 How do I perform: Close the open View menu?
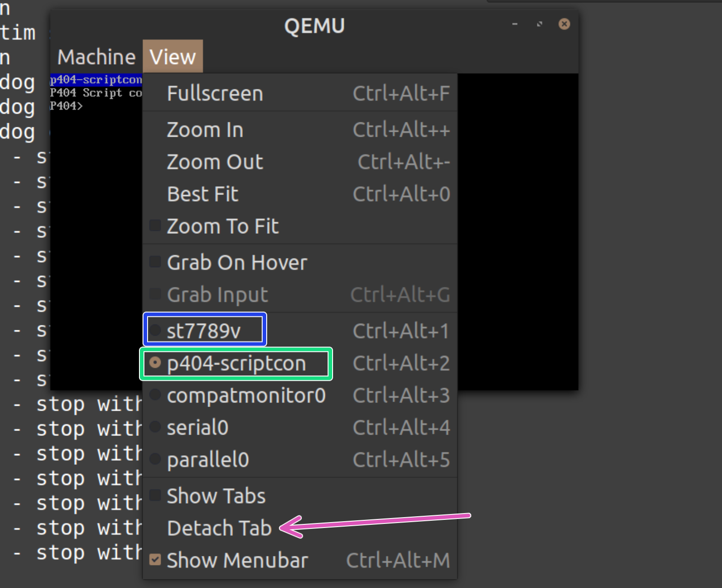(173, 57)
